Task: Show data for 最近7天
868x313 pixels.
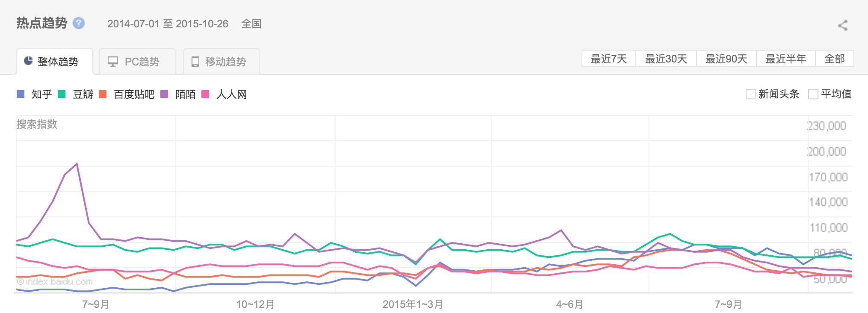Action: (608, 59)
